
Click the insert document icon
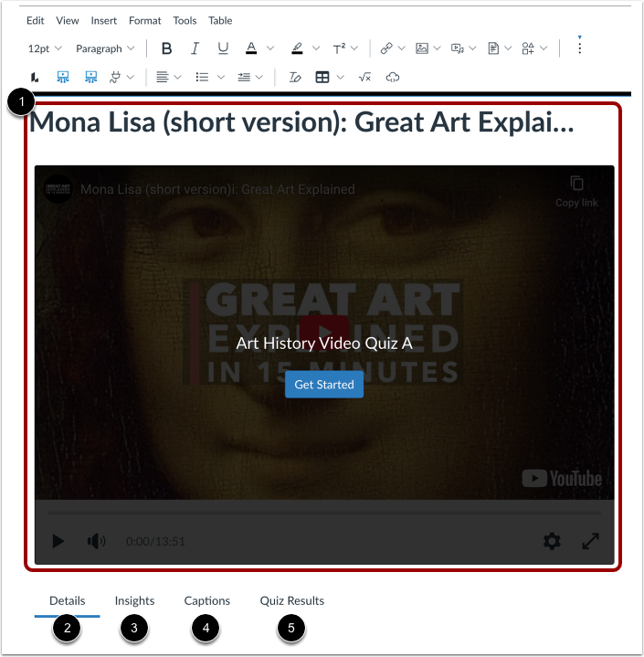coord(493,48)
